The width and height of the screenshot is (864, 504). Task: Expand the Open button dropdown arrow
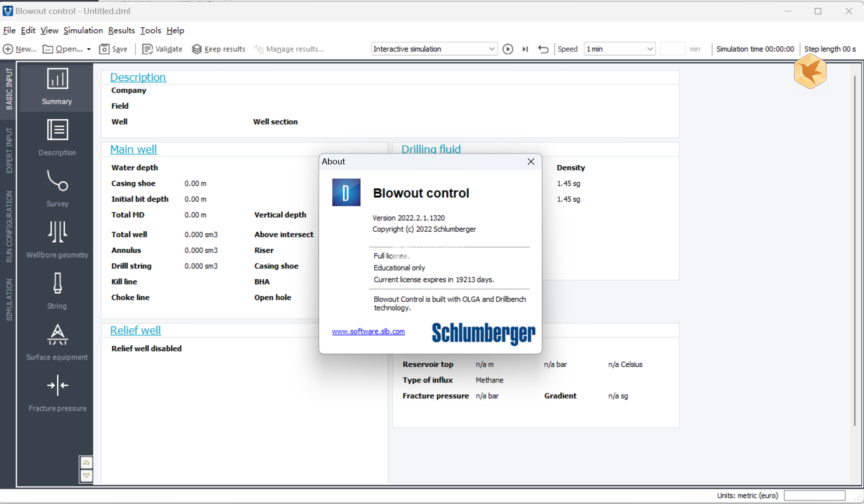pos(89,49)
